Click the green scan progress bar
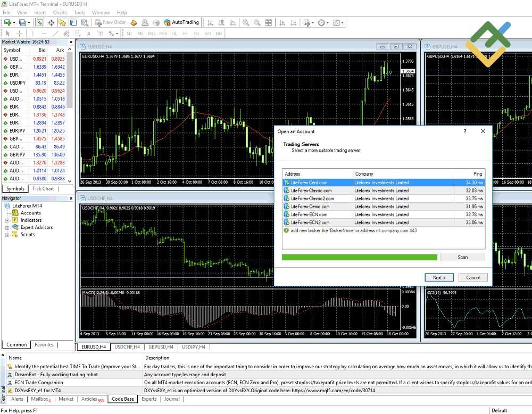Screen dimensions: 532x414 [359, 257]
